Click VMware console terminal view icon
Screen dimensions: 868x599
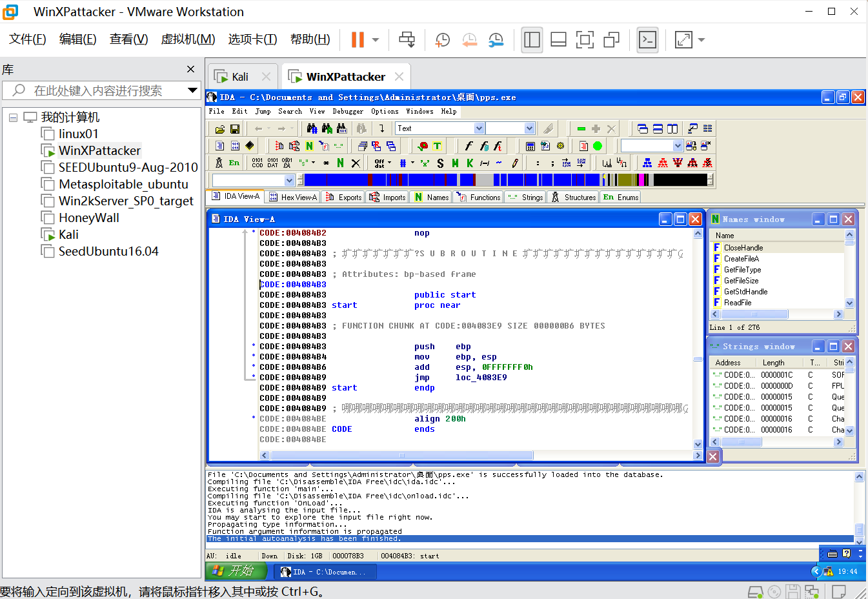tap(647, 39)
